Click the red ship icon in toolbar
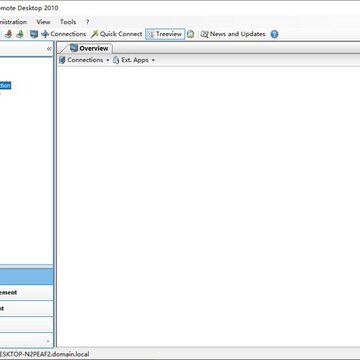This screenshot has width=360, height=360. point(8,34)
